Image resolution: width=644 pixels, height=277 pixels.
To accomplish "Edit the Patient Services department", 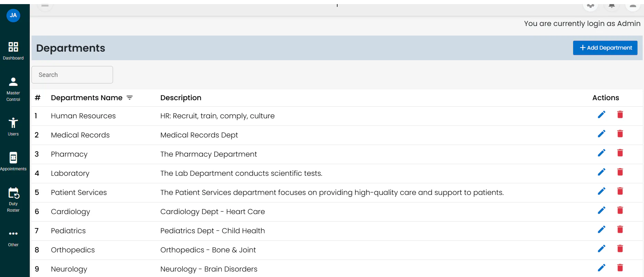I will [x=602, y=191].
